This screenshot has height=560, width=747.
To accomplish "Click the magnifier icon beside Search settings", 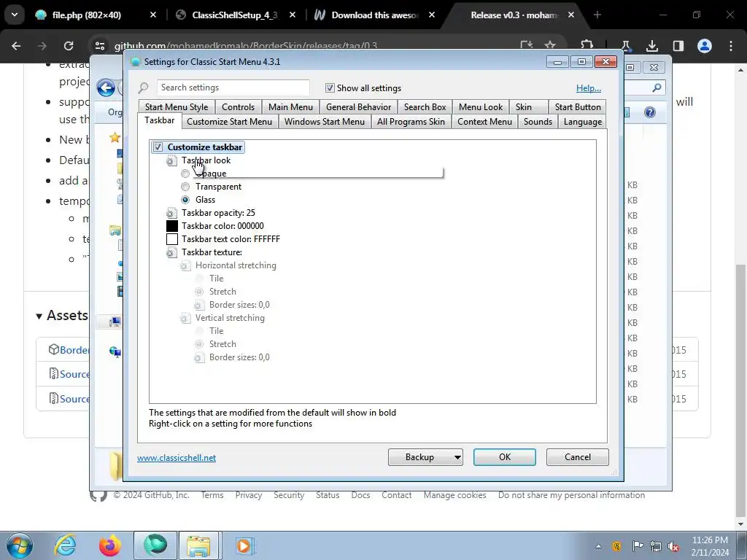I will click(144, 87).
